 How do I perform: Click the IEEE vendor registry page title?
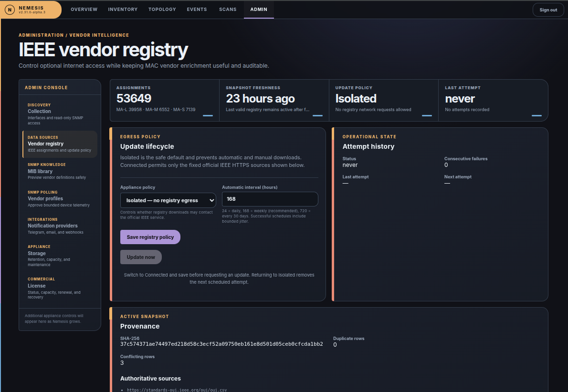(x=103, y=50)
